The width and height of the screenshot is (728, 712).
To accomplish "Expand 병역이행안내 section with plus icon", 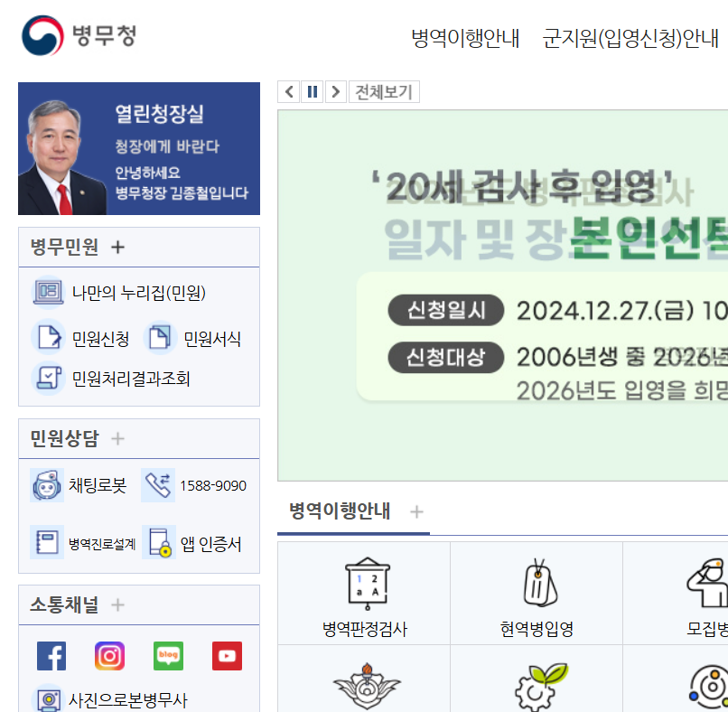I will pos(417,511).
